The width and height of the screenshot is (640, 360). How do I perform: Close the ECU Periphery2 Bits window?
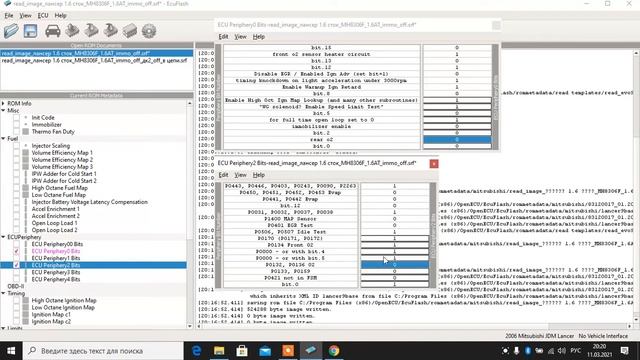[x=434, y=164]
